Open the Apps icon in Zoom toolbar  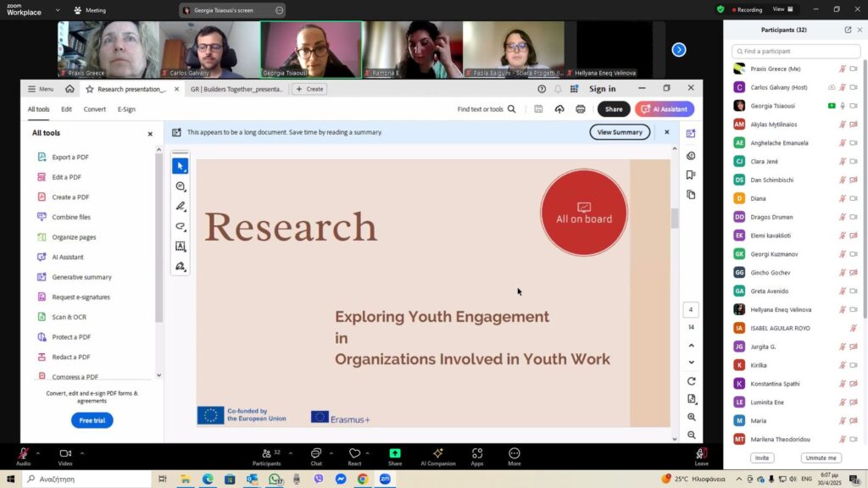coord(477,454)
